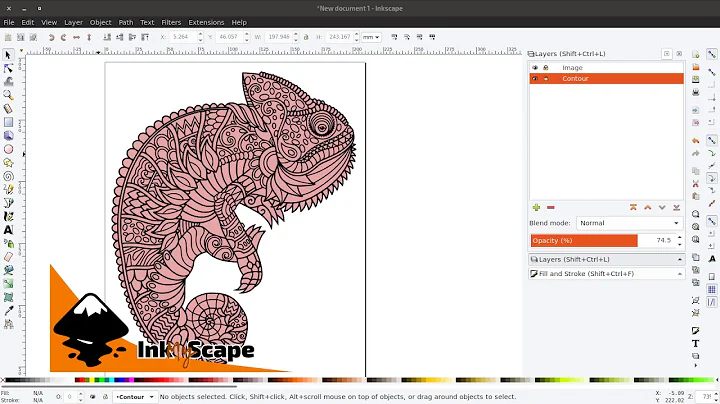Image resolution: width=720 pixels, height=404 pixels.
Task: Open the Blend mode dropdown
Action: tap(629, 223)
